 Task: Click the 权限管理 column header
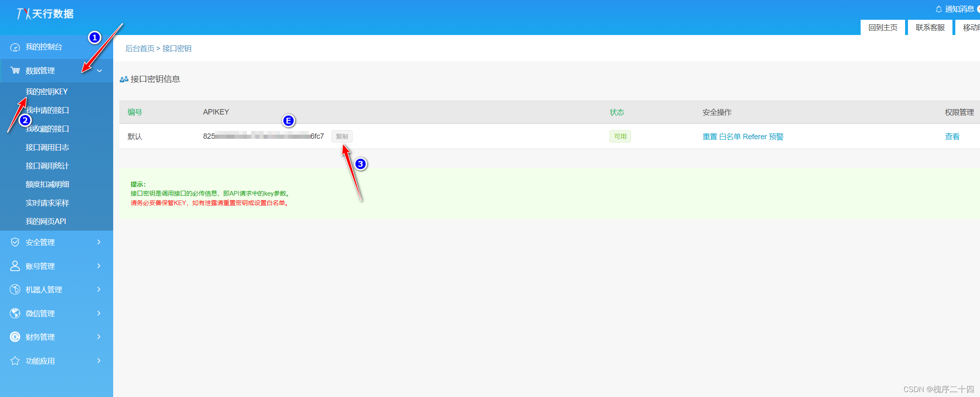pos(959,112)
